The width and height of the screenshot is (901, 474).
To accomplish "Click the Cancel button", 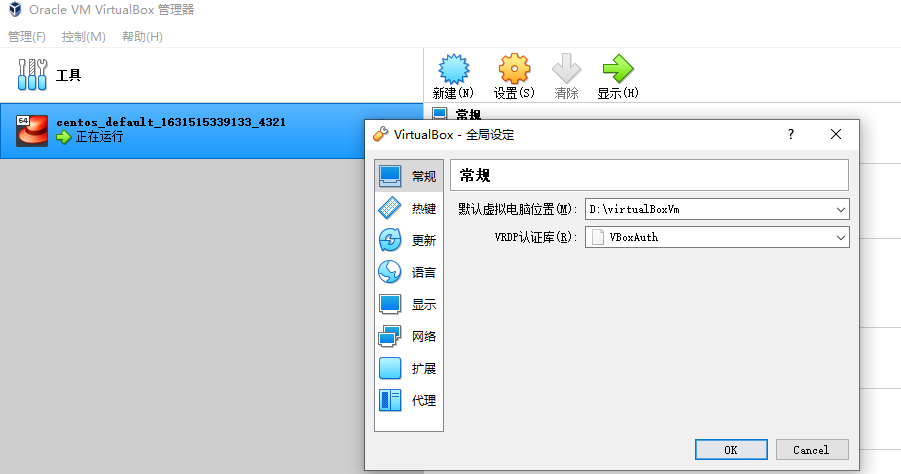I will 811,450.
